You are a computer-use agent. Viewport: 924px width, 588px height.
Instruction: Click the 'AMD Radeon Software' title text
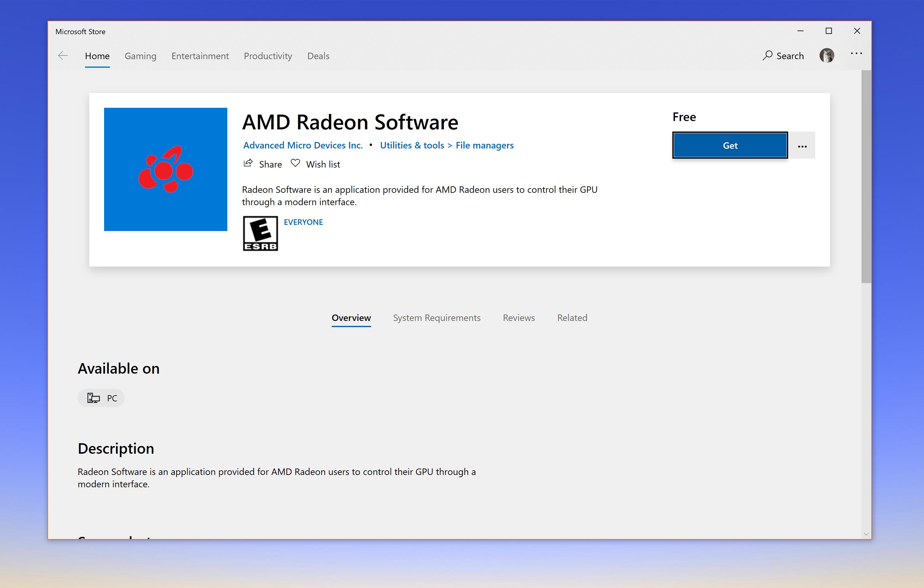tap(350, 123)
